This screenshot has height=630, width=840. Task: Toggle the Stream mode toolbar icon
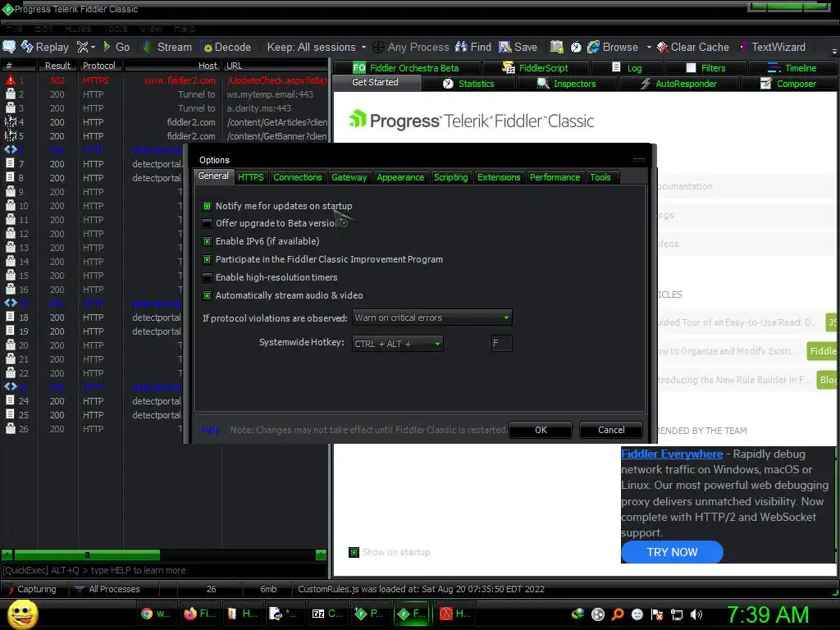point(146,47)
